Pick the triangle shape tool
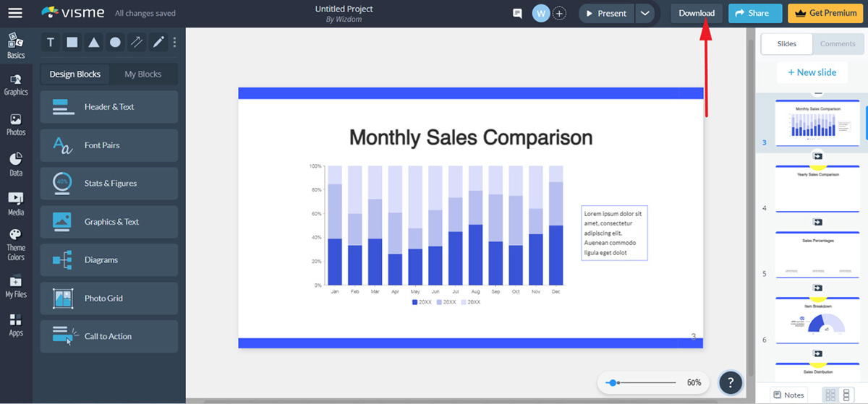The width and height of the screenshot is (868, 404). [94, 43]
